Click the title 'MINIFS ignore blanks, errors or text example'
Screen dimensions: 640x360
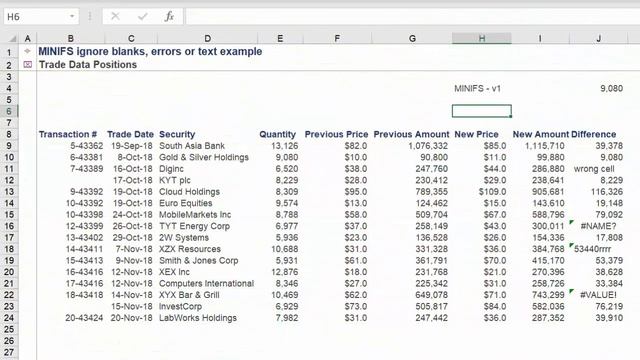pos(150,51)
